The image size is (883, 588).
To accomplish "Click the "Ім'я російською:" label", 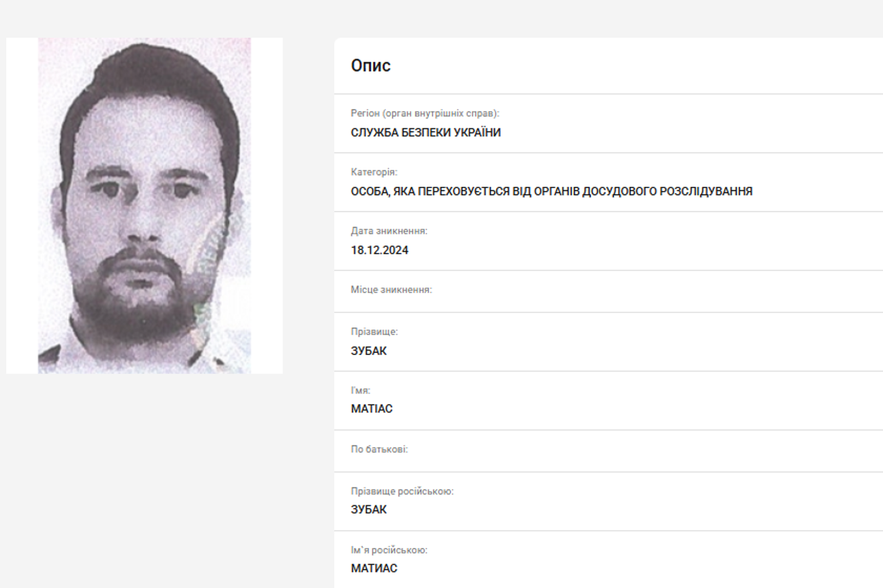I will [389, 550].
